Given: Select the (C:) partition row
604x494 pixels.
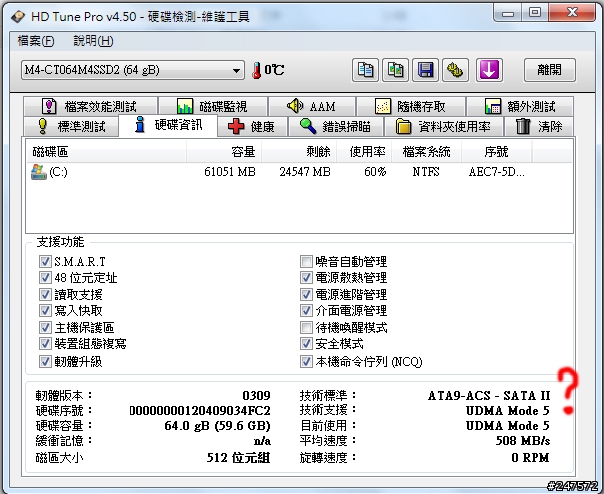Looking at the screenshot, I should pyautogui.click(x=299, y=172).
